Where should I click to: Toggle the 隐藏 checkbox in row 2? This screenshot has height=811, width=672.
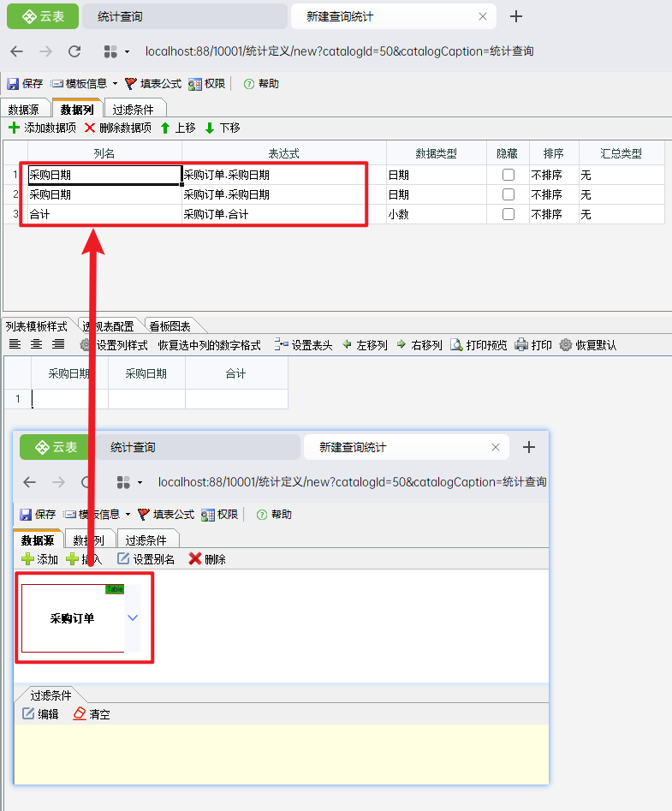[508, 194]
